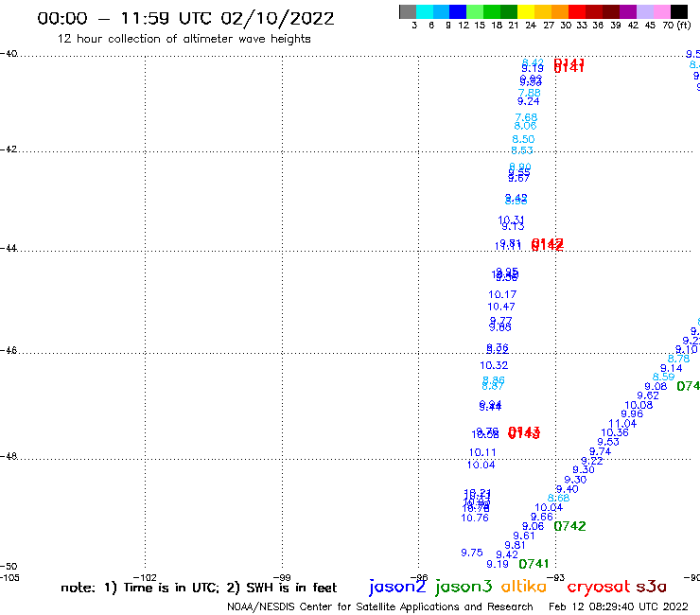
Task: Click the s3a satellite legend label
Action: (651, 587)
